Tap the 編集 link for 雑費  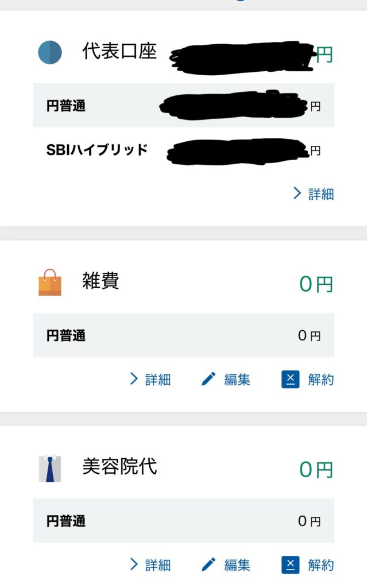pos(237,379)
